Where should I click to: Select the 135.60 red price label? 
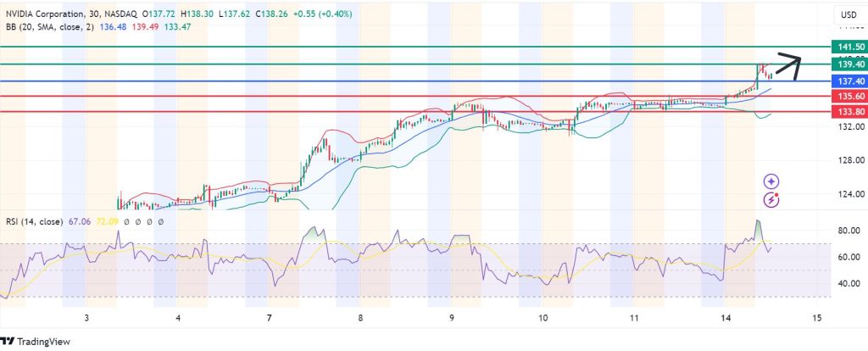tap(848, 97)
